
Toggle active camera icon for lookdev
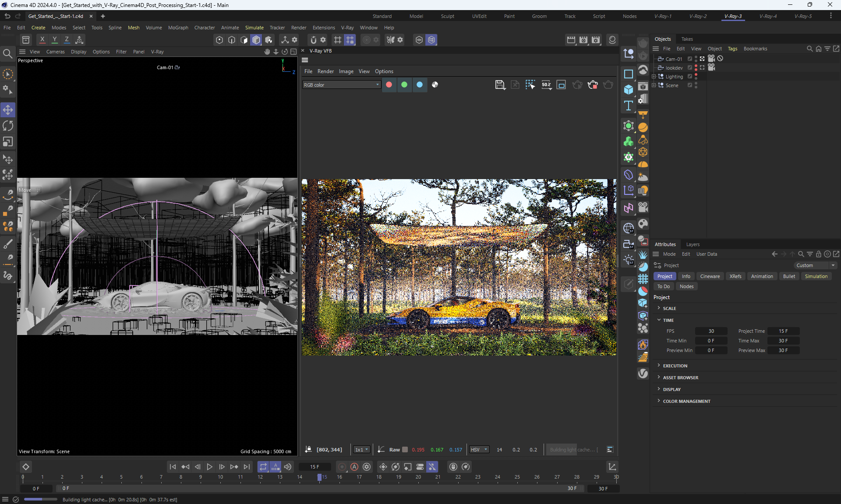click(702, 67)
